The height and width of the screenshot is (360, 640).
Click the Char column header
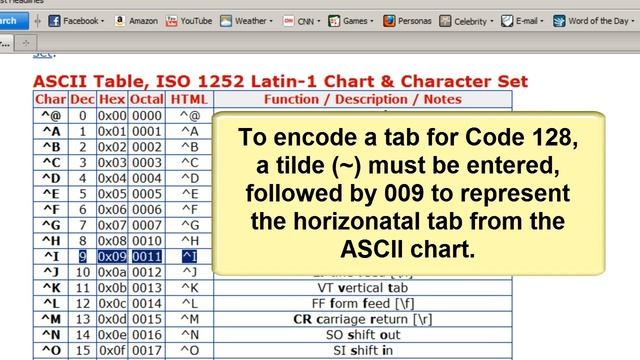click(51, 99)
